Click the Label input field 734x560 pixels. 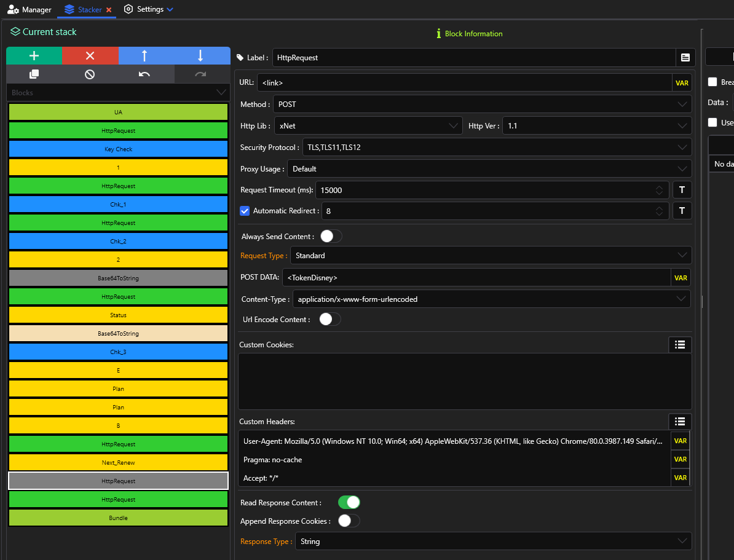pos(474,58)
